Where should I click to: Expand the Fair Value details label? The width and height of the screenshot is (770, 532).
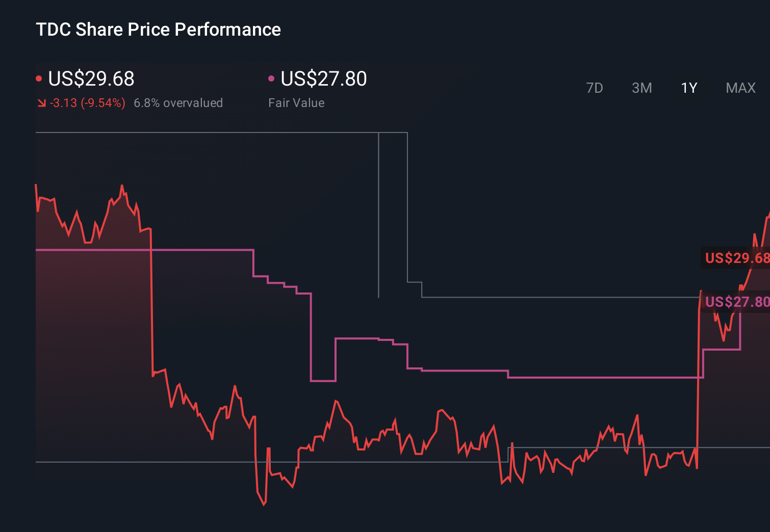coord(296,103)
